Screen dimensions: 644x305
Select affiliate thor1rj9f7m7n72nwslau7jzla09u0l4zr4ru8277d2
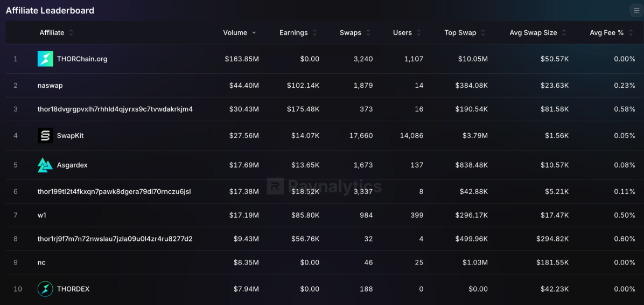pyautogui.click(x=115, y=239)
